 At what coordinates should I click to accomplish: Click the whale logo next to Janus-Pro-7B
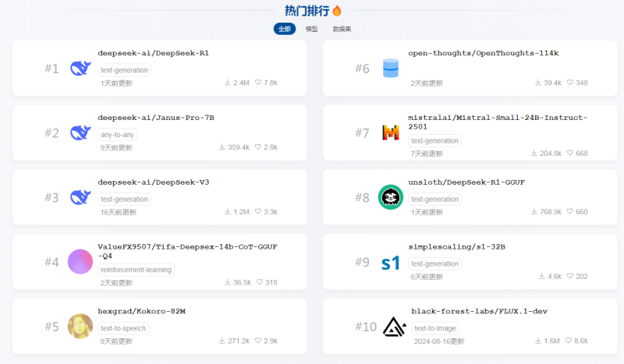pyautogui.click(x=80, y=133)
